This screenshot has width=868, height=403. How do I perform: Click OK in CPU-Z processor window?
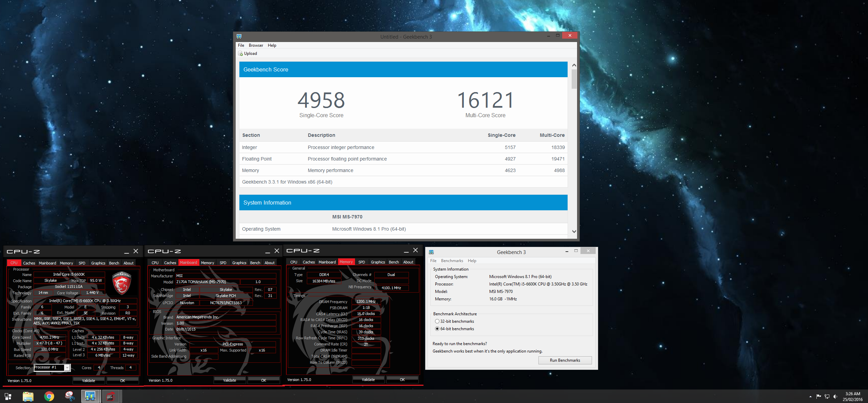[123, 381]
